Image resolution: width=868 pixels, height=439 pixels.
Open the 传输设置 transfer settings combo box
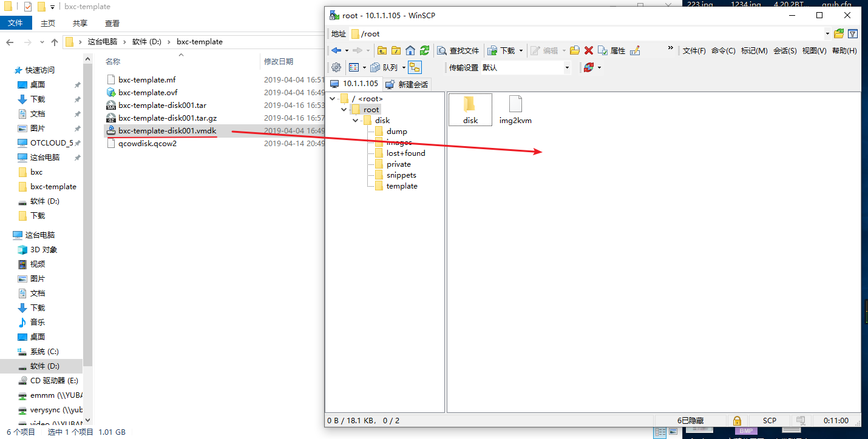(x=526, y=67)
